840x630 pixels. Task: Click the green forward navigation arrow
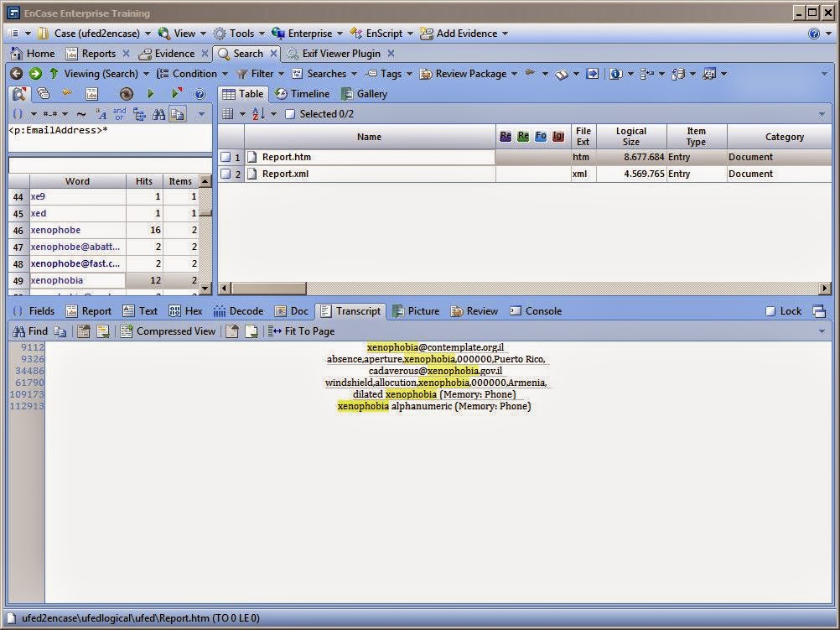pos(35,74)
